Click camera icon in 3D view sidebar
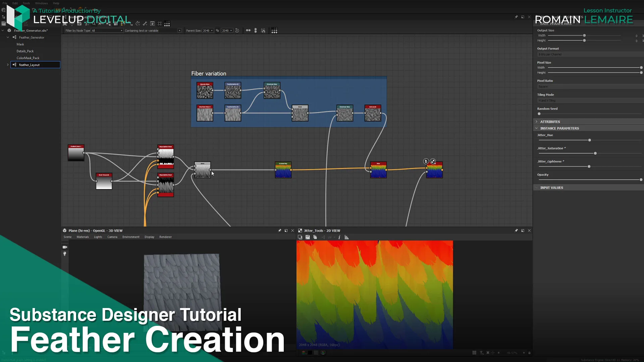This screenshot has height=362, width=644. pos(65,247)
